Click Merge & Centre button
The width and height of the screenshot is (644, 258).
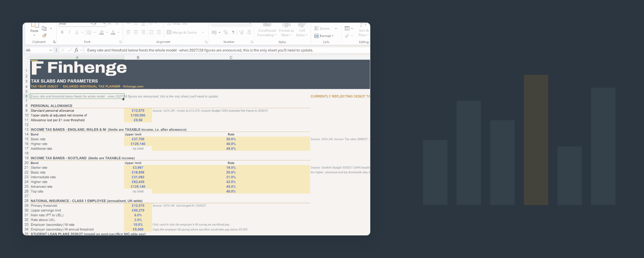coord(182,33)
